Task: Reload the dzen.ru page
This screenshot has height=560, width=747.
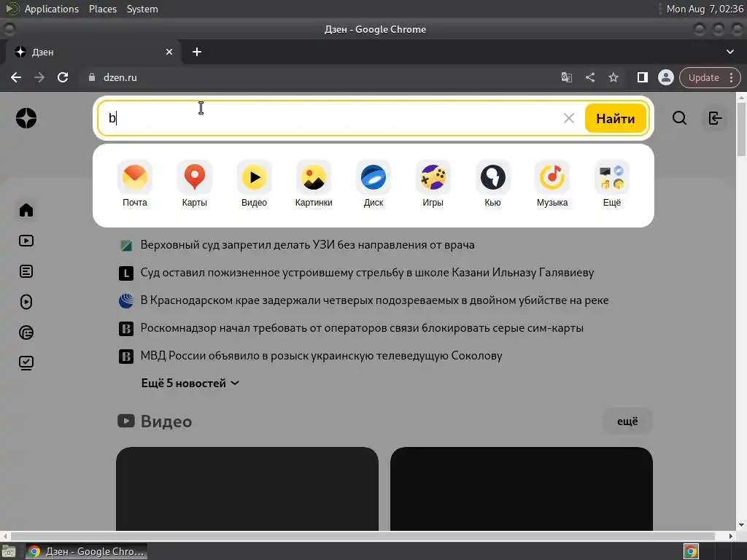Action: (63, 77)
